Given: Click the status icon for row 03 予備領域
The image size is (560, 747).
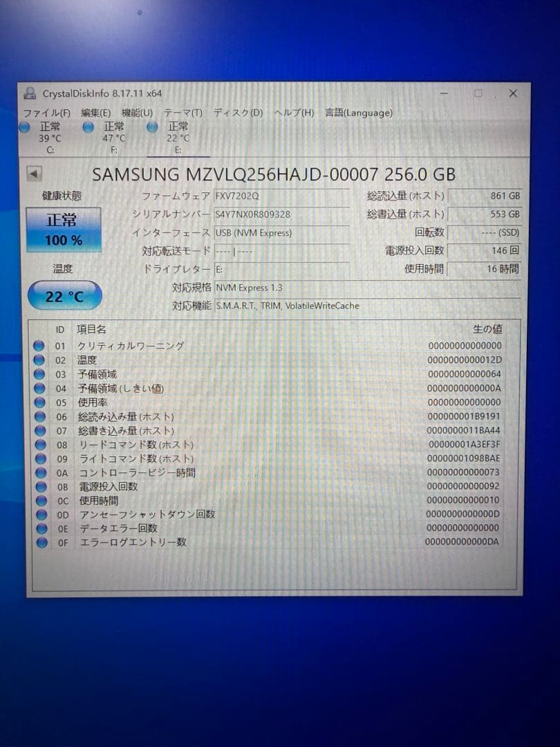Looking at the screenshot, I should [x=39, y=374].
